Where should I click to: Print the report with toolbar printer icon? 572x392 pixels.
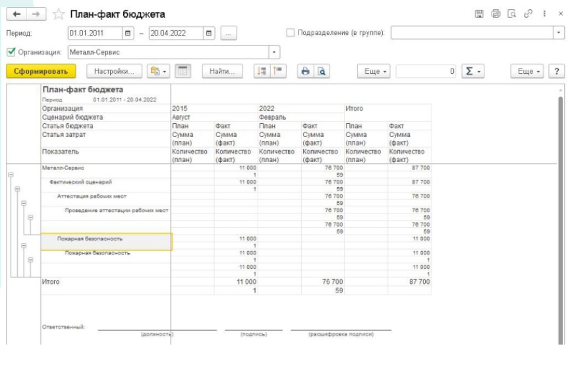[x=305, y=71]
